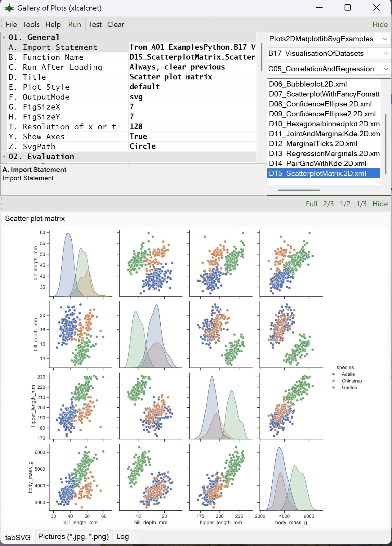Click the Run button
This screenshot has width=392, height=546.
(75, 25)
